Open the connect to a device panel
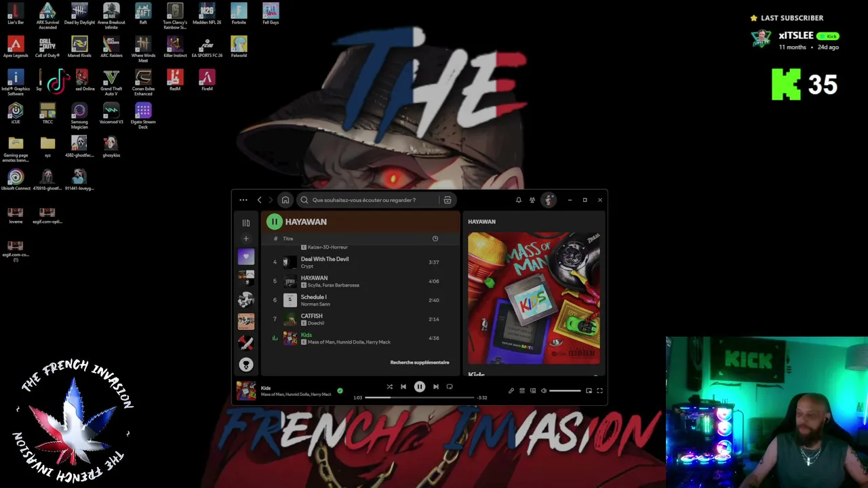868x488 pixels. click(x=533, y=391)
